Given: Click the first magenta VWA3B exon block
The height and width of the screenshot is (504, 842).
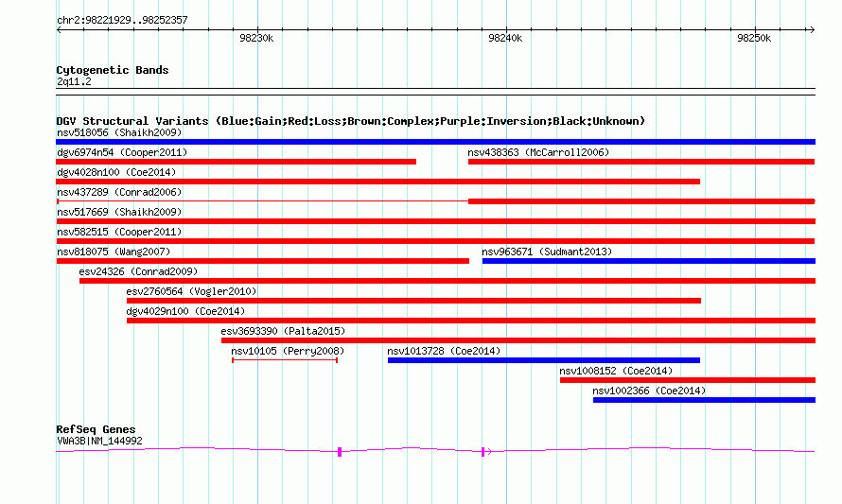Looking at the screenshot, I should pos(340,452).
